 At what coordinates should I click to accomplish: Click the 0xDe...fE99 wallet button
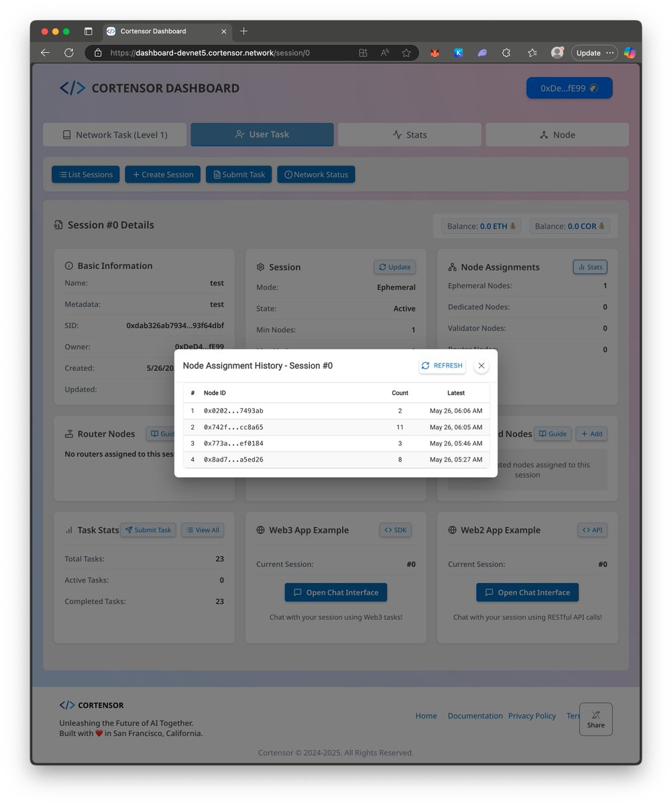(x=569, y=88)
